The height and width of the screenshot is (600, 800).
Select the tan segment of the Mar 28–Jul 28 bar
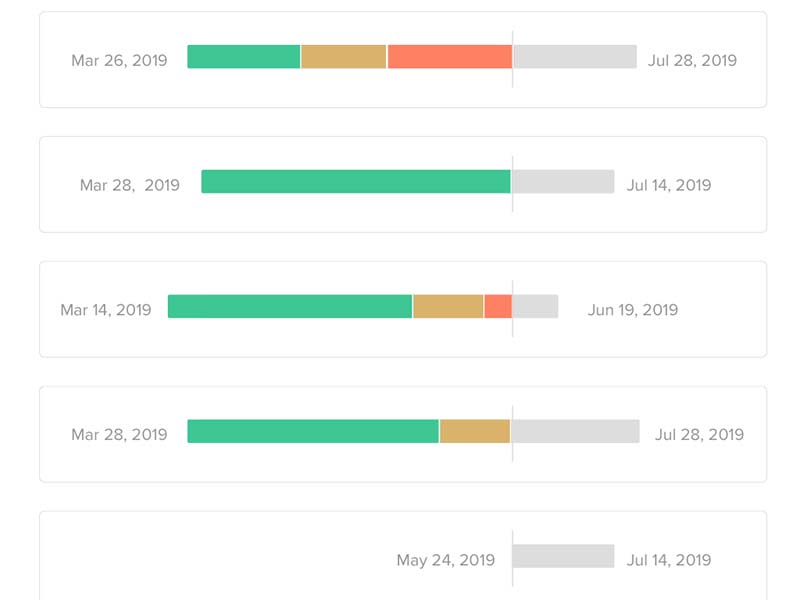click(x=475, y=431)
